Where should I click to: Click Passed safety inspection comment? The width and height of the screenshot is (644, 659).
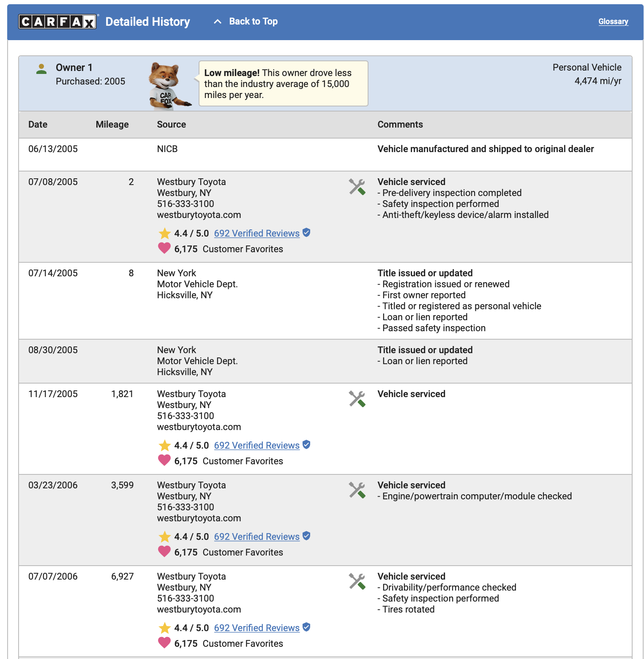(431, 328)
